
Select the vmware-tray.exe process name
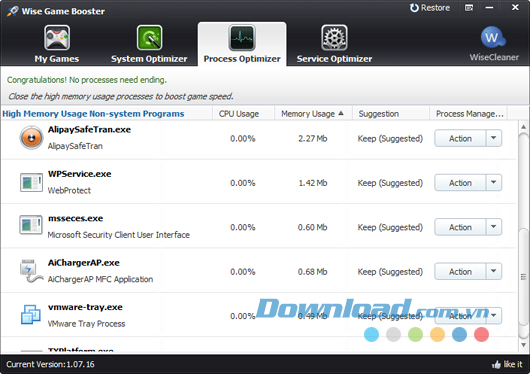(85, 307)
